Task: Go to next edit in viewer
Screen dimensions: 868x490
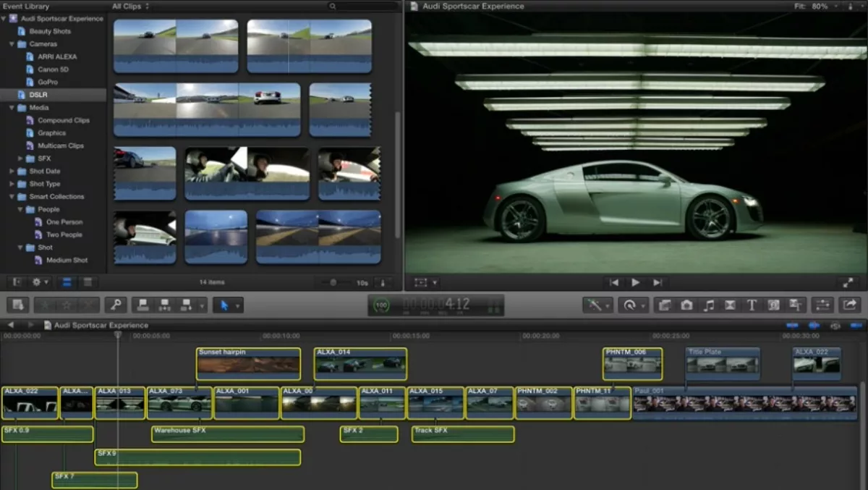Action: pyautogui.click(x=657, y=282)
